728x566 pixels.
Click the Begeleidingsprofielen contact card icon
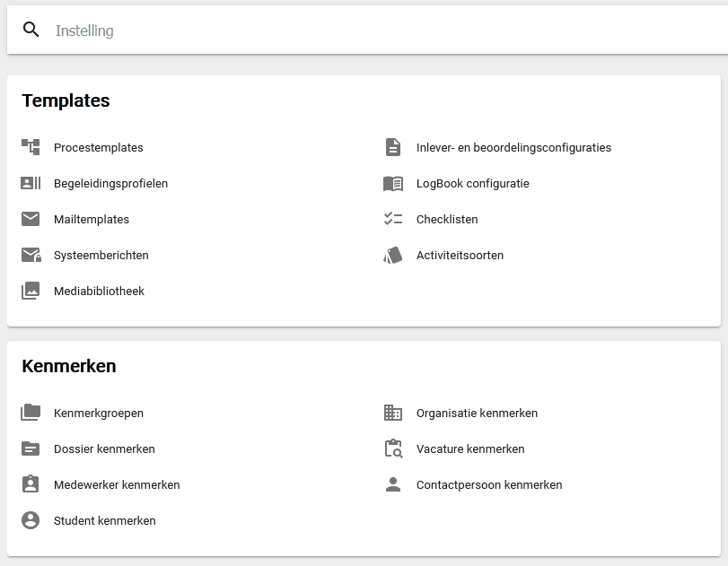coord(31,183)
